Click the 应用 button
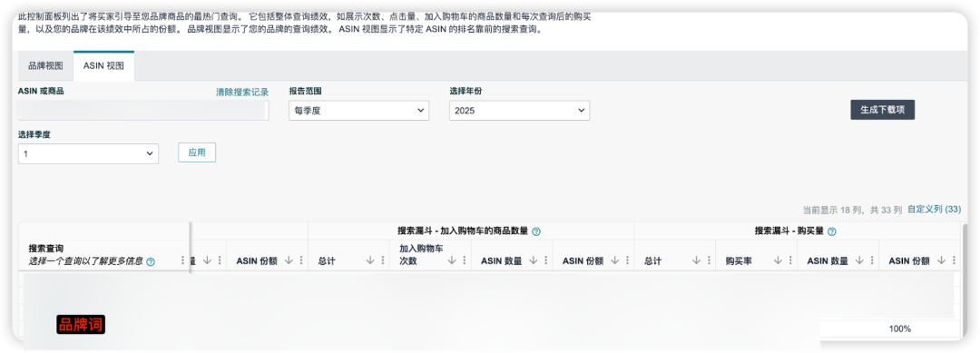 point(197,152)
